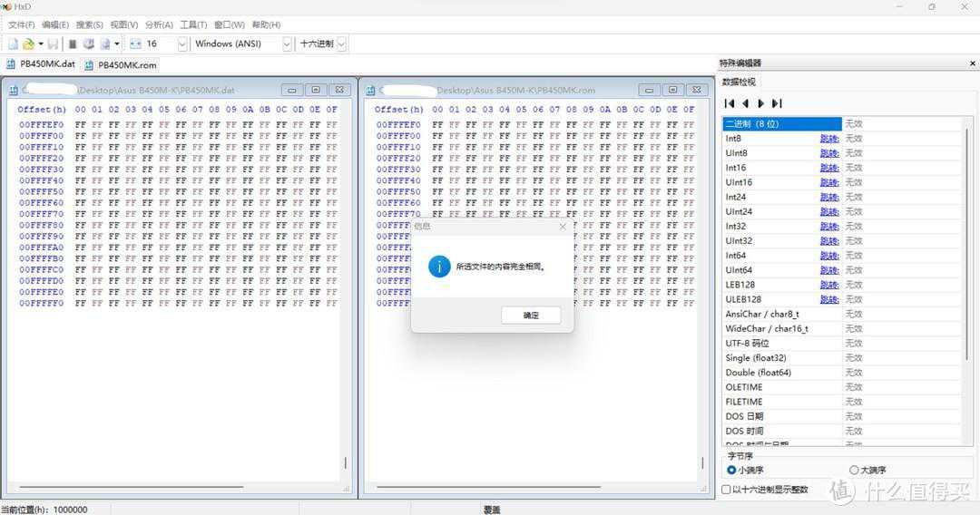Select the little-endian 小端序 radio button
The image size is (980, 515).
731,470
